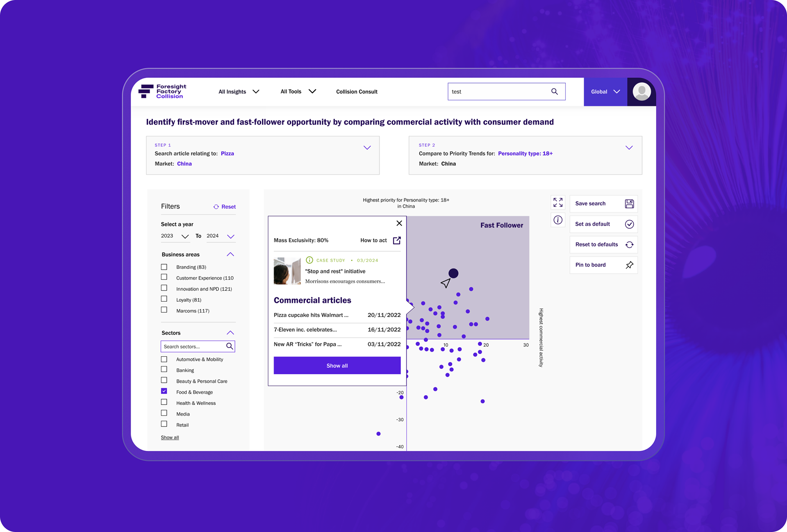
Task: Click the search magnifier icon in top bar
Action: (x=555, y=91)
